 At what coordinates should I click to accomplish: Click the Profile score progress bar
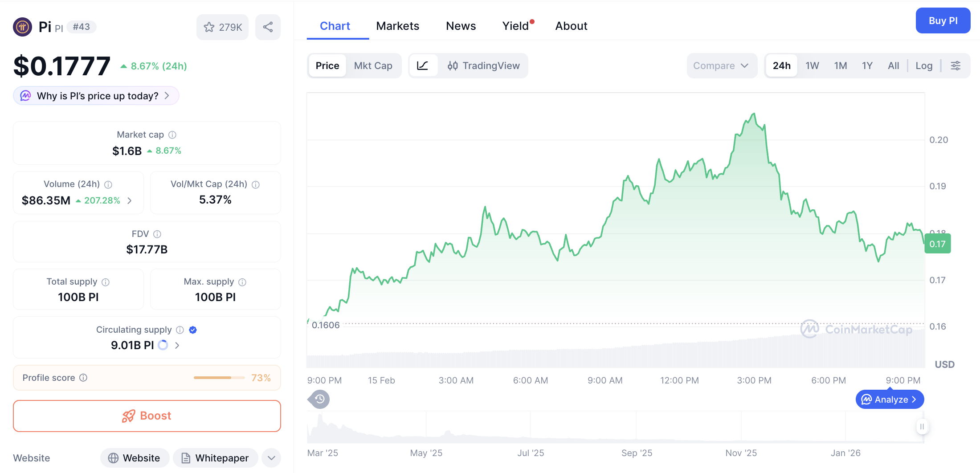[x=219, y=377]
